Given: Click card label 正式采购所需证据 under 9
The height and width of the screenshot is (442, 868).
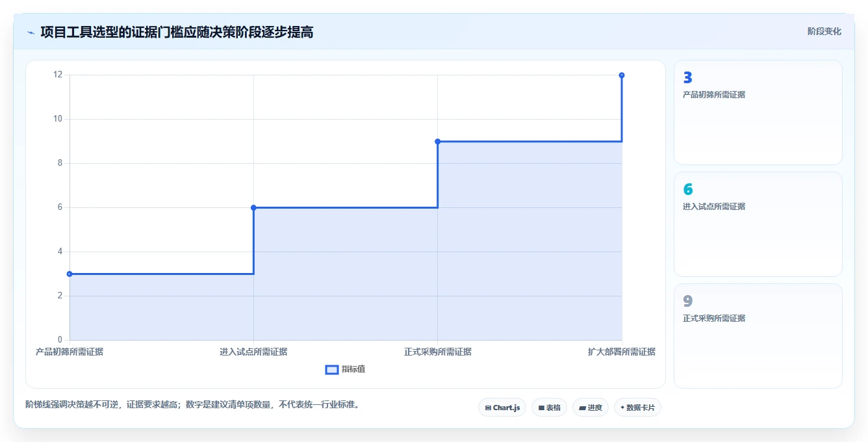Looking at the screenshot, I should pyautogui.click(x=714, y=318).
